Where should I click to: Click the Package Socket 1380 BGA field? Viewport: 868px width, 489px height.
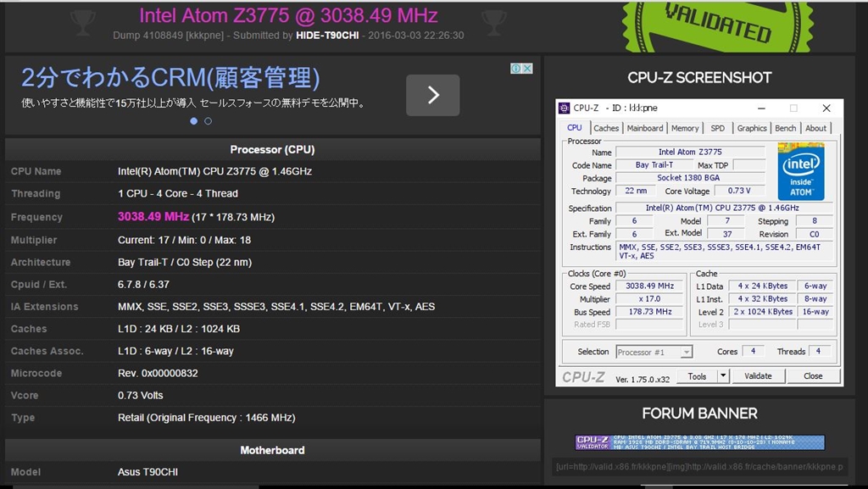pos(690,178)
